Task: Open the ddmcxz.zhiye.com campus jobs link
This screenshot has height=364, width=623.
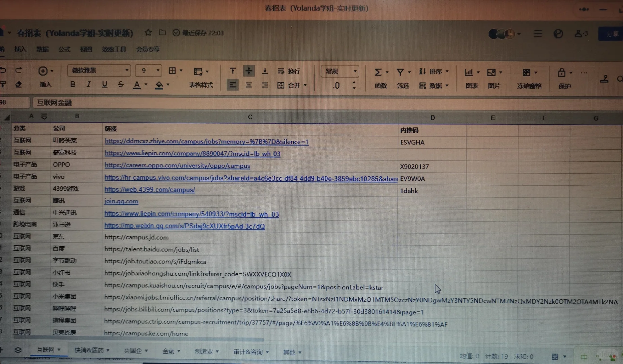Action: point(207,142)
